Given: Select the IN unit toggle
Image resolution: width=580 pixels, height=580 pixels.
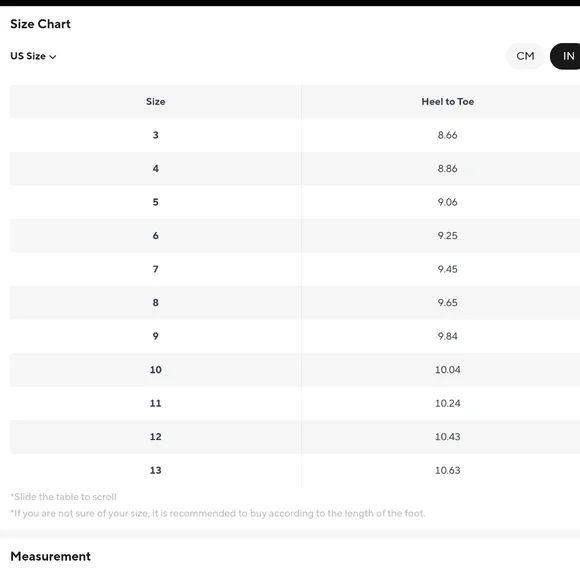Looking at the screenshot, I should point(566,56).
